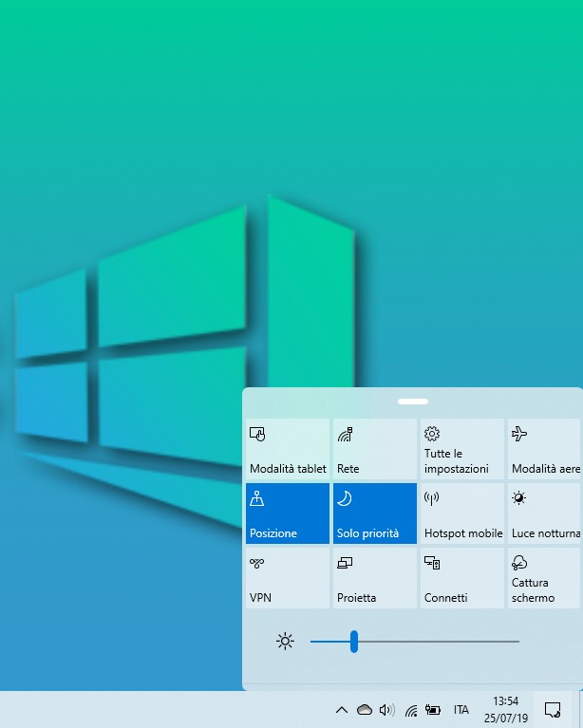The image size is (583, 728).
Task: Click the brightness slider handle
Action: pyautogui.click(x=354, y=642)
